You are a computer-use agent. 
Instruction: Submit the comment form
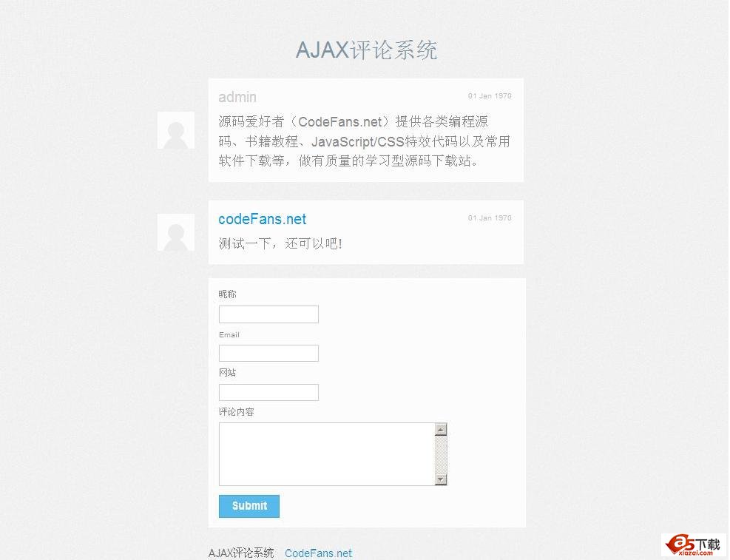click(249, 506)
